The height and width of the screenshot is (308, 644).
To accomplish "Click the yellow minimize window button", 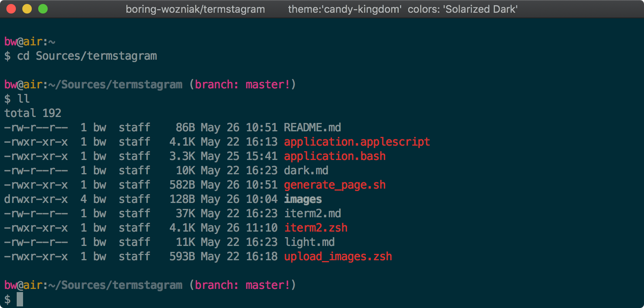I will pyautogui.click(x=27, y=9).
